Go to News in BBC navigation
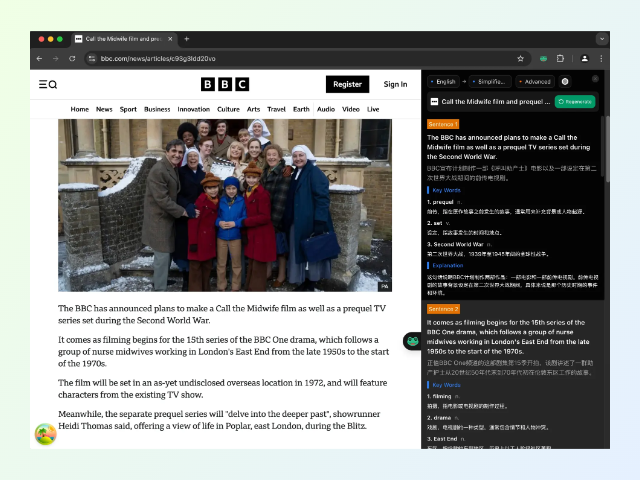 pos(104,109)
